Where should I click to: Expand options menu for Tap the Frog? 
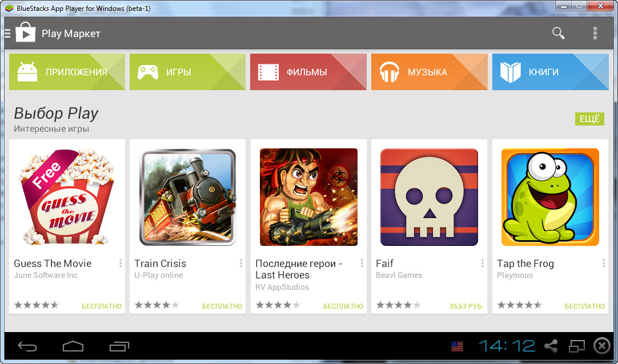coord(603,263)
